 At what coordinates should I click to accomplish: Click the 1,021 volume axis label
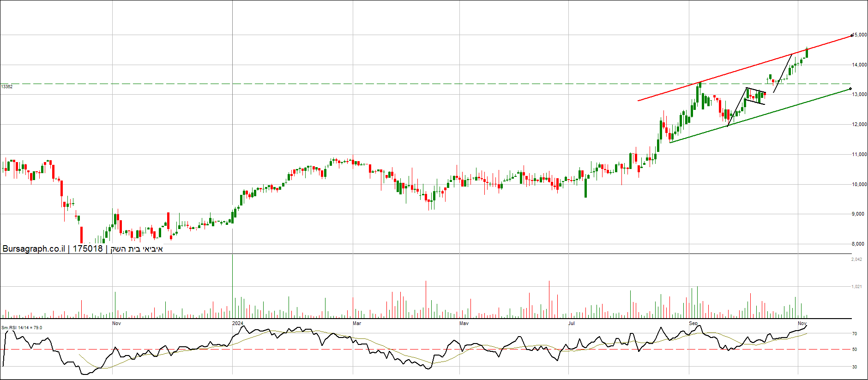coord(856,287)
